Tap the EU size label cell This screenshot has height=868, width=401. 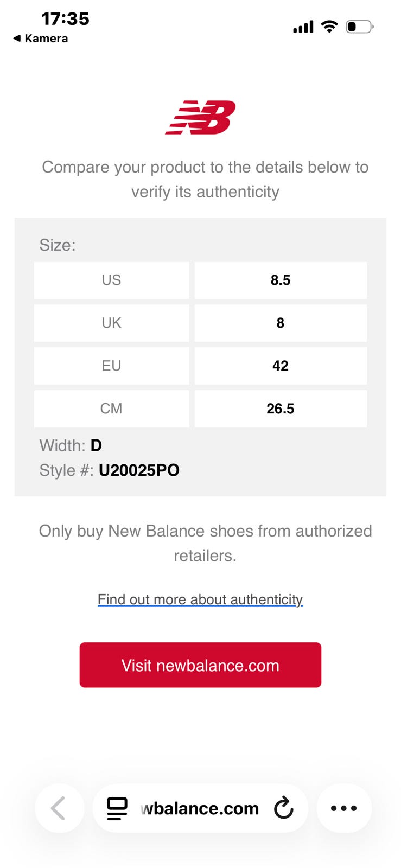pos(111,366)
